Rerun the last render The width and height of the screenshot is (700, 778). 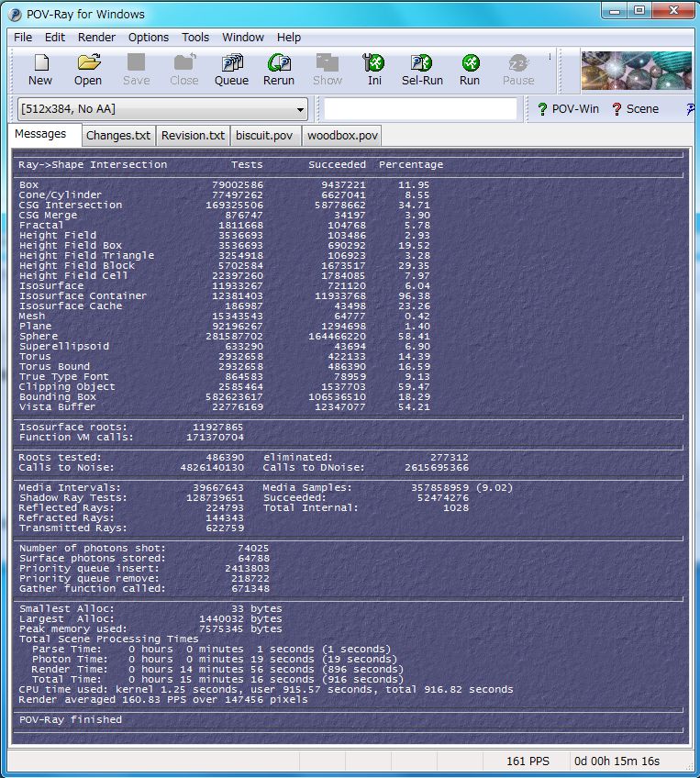[279, 70]
